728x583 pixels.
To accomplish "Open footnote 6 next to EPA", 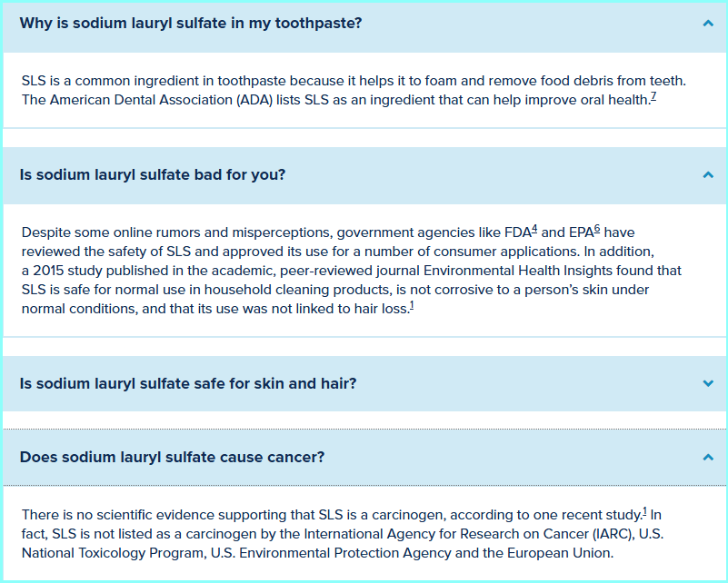I will (x=597, y=230).
